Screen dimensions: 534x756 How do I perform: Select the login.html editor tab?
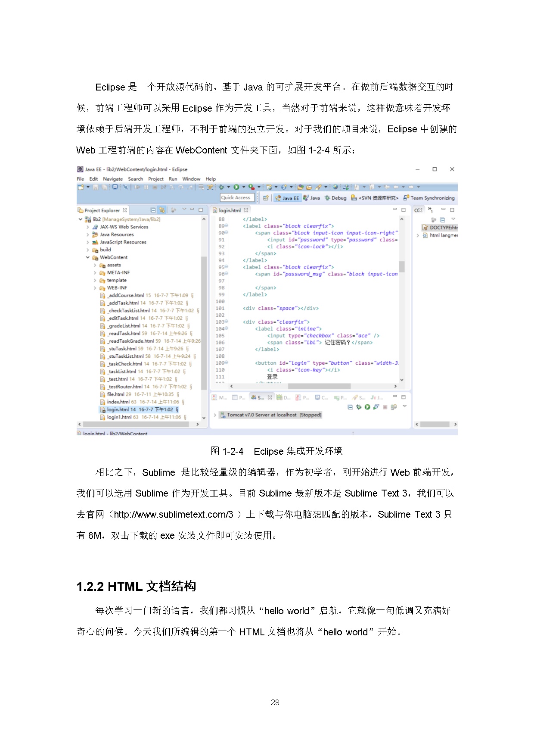(230, 210)
